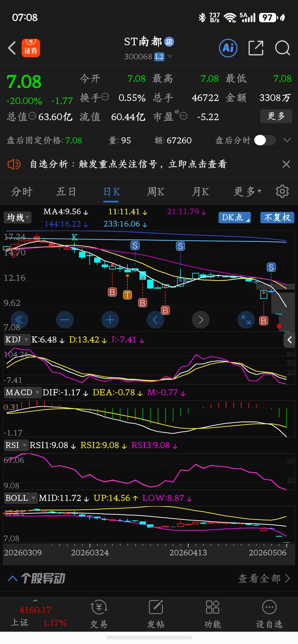Tap the L2 level badge

point(159,57)
